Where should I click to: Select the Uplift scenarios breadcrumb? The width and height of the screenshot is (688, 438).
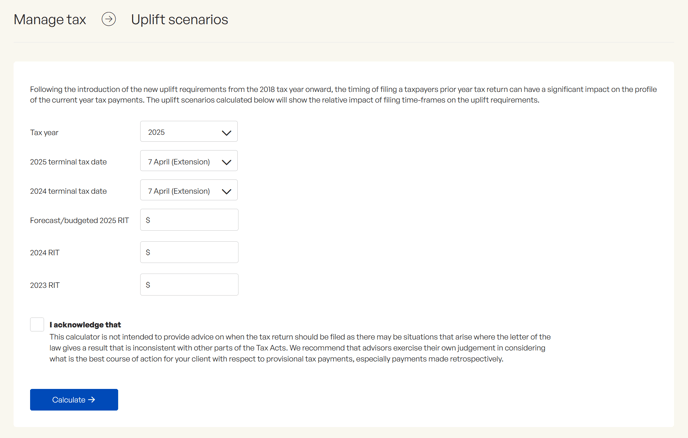point(179,20)
